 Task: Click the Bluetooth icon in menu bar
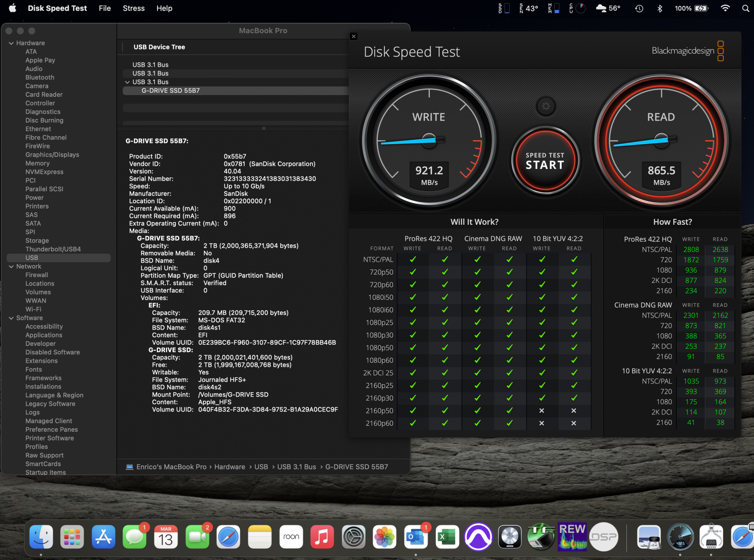tap(660, 8)
